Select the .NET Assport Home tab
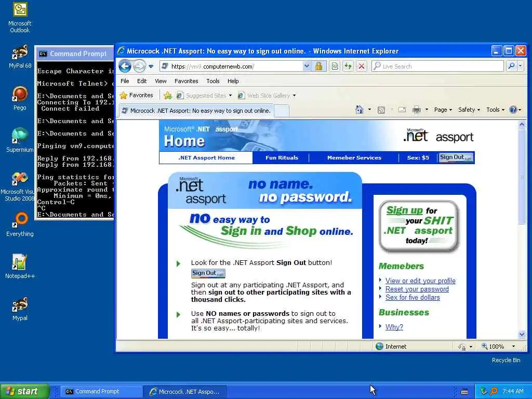Image resolution: width=532 pixels, height=399 pixels. click(x=206, y=158)
